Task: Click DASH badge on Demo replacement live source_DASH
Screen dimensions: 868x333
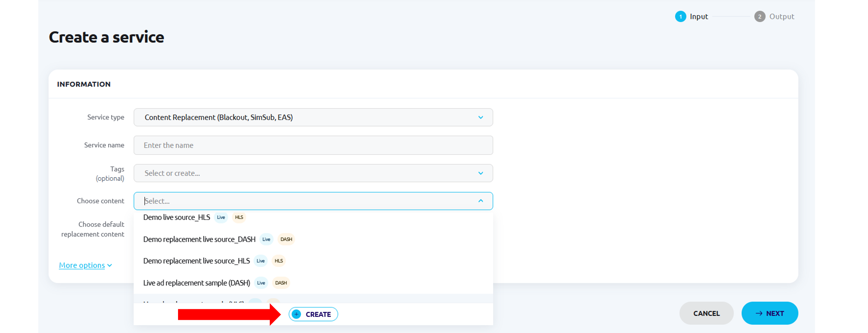Action: point(286,239)
